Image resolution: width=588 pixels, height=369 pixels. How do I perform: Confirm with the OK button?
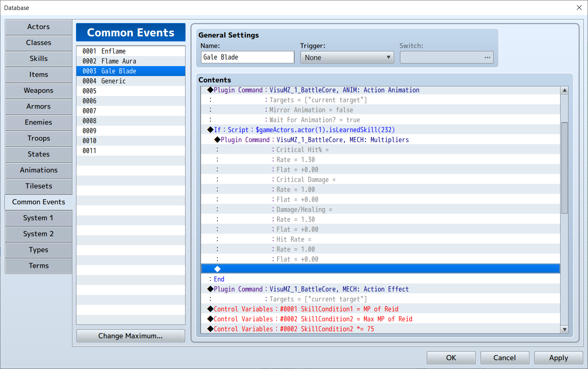click(x=451, y=358)
